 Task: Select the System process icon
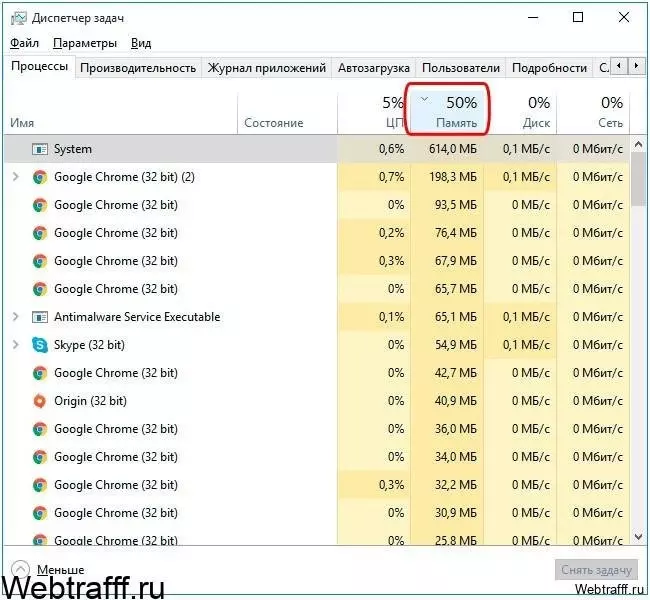coord(40,149)
